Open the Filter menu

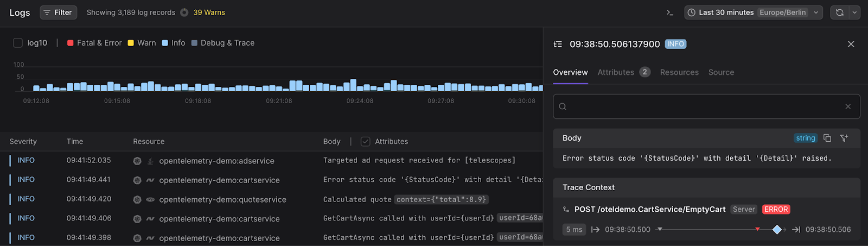[x=58, y=12]
